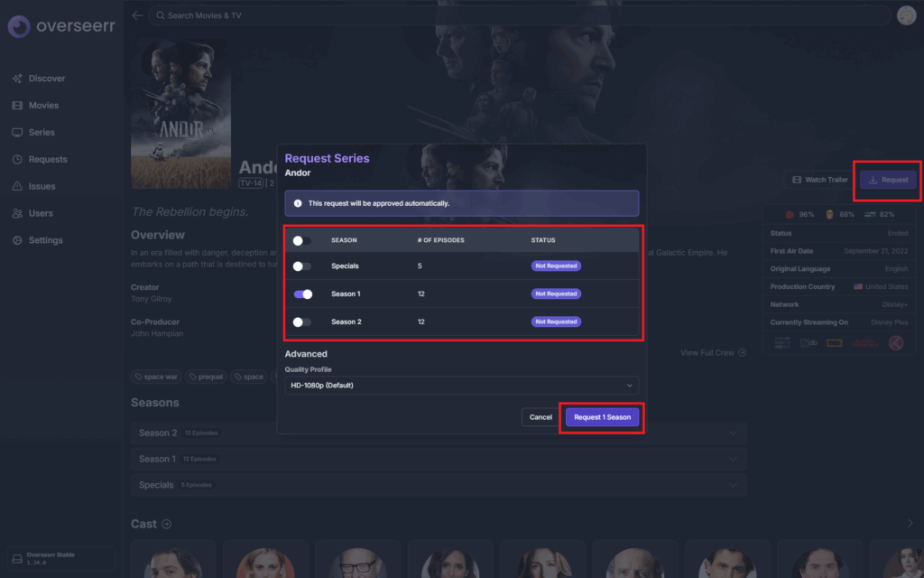Click the "Disney Plus" streaming value
924x578 pixels.
tap(889, 322)
